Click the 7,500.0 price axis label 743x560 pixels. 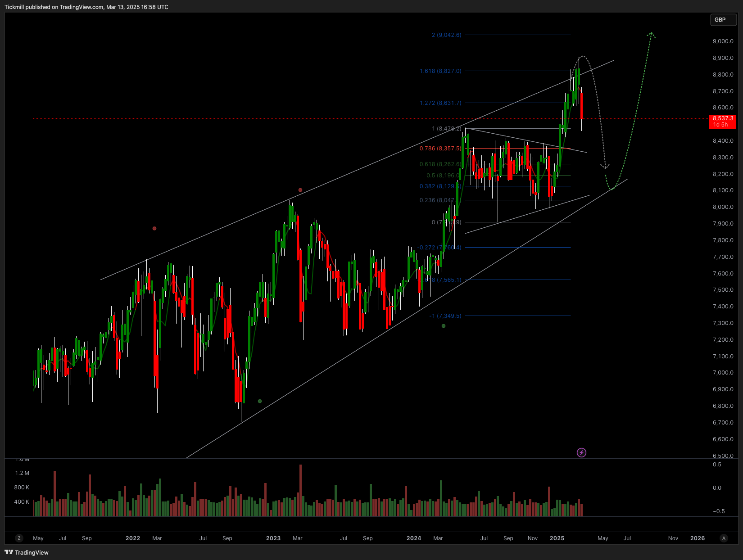point(723,290)
